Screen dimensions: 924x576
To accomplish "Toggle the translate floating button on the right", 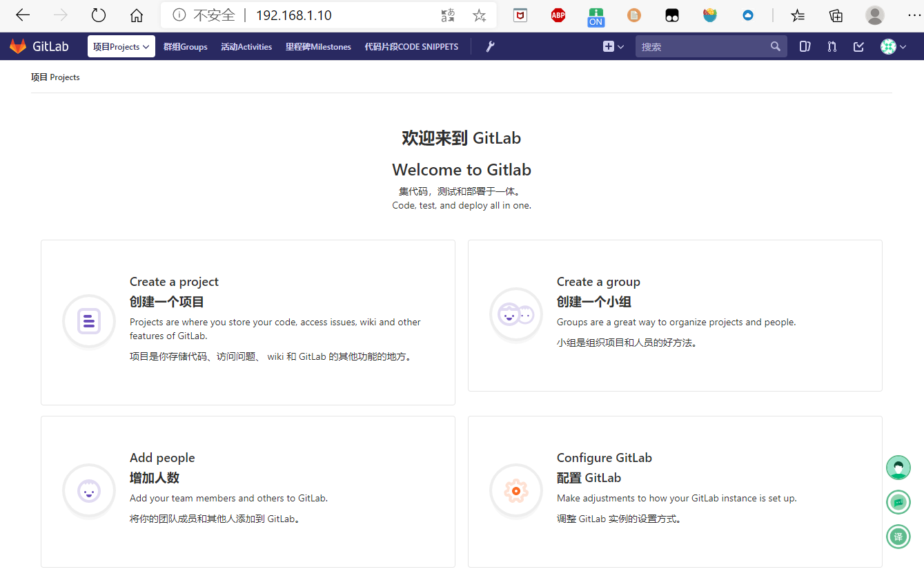I will [x=898, y=536].
